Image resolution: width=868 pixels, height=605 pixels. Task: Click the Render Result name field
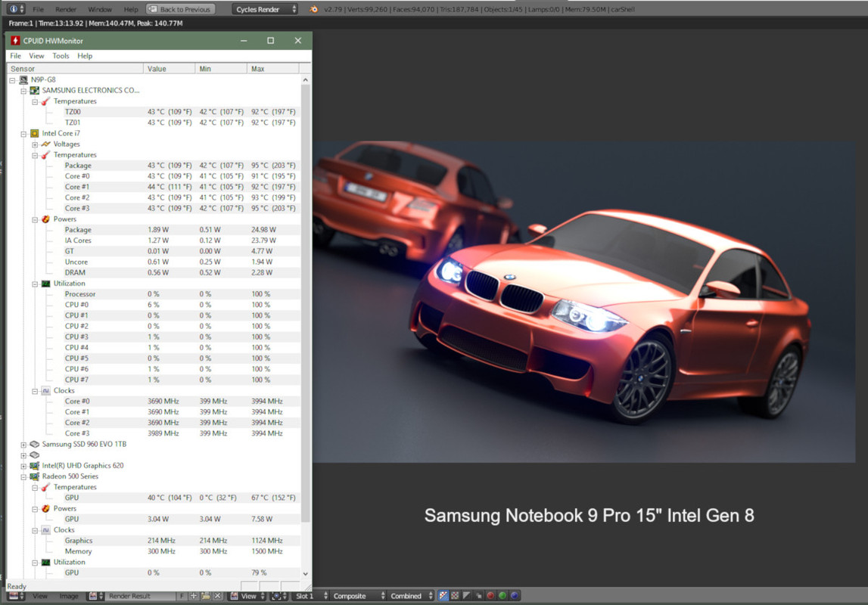tap(142, 596)
